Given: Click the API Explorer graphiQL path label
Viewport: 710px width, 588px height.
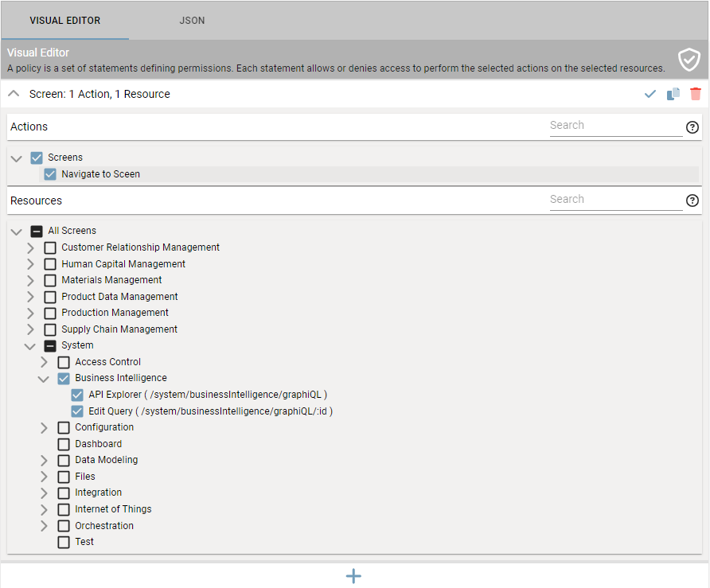Looking at the screenshot, I should coord(208,395).
